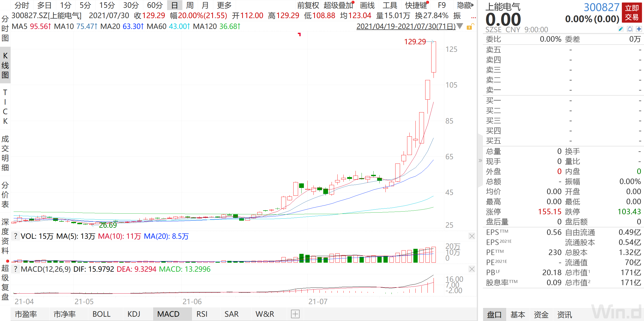Open the 画线 drawing tools
The image size is (644, 321).
point(367,5)
